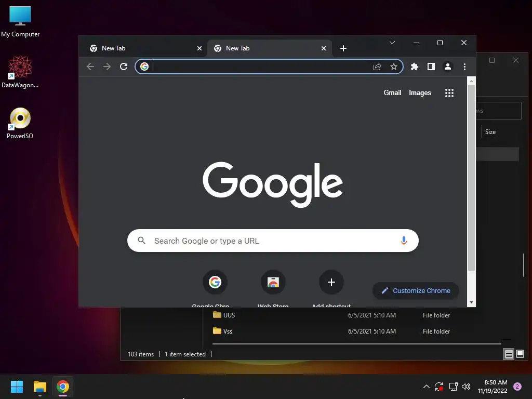The width and height of the screenshot is (532, 399).
Task: Click the Chrome taskbar icon
Action: 63,387
